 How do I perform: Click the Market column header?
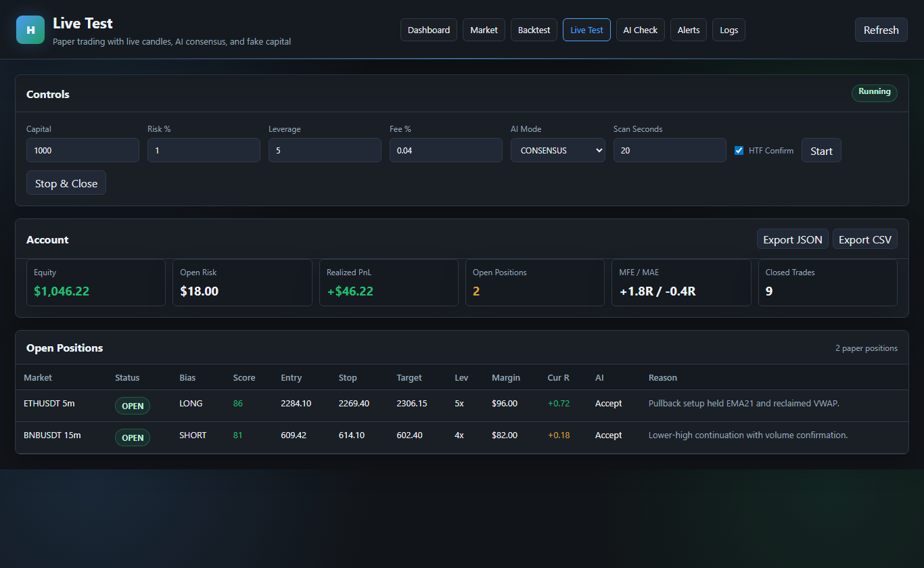pos(38,377)
